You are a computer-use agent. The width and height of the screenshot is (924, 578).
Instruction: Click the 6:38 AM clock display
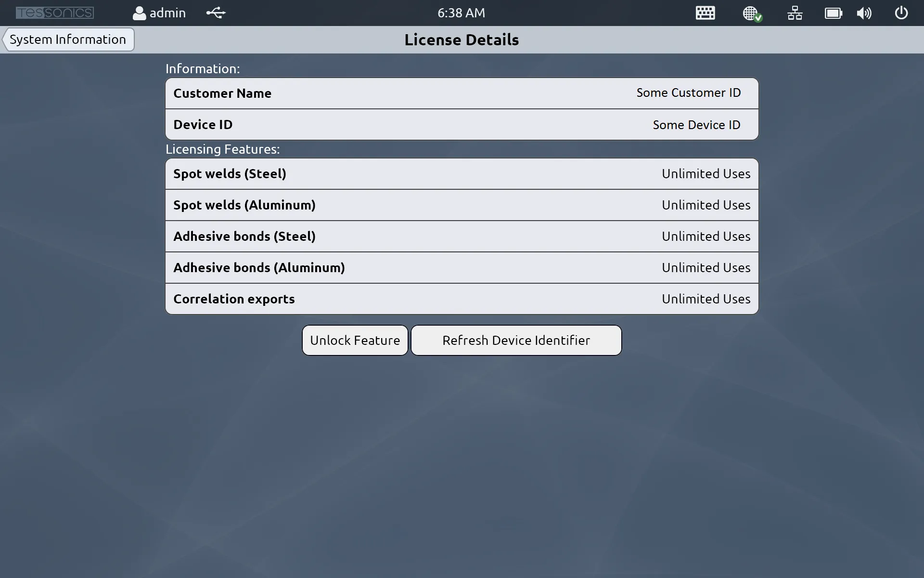pos(461,13)
